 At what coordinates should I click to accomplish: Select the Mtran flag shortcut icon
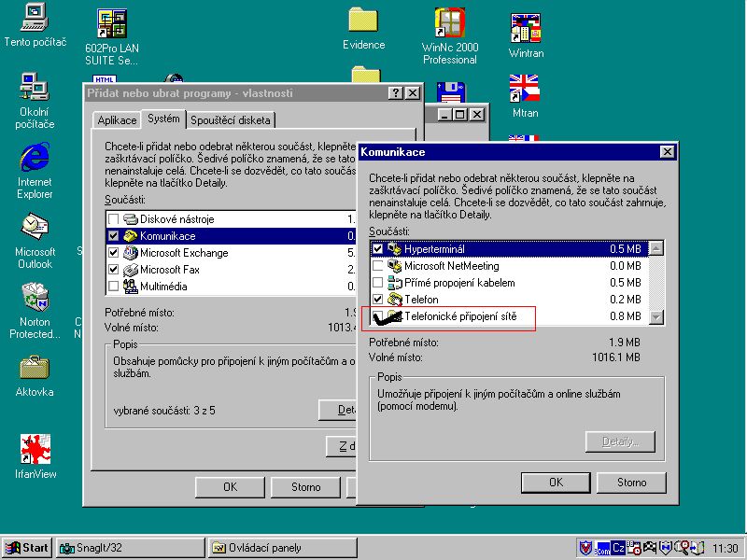point(524,88)
